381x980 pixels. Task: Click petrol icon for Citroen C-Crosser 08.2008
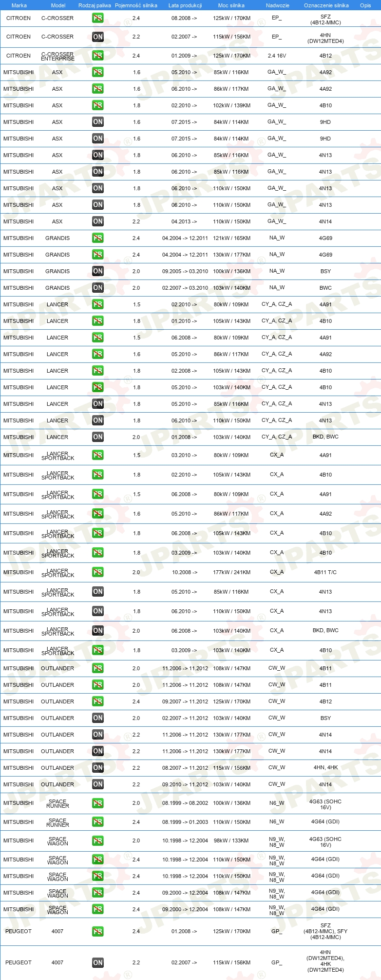pos(98,18)
